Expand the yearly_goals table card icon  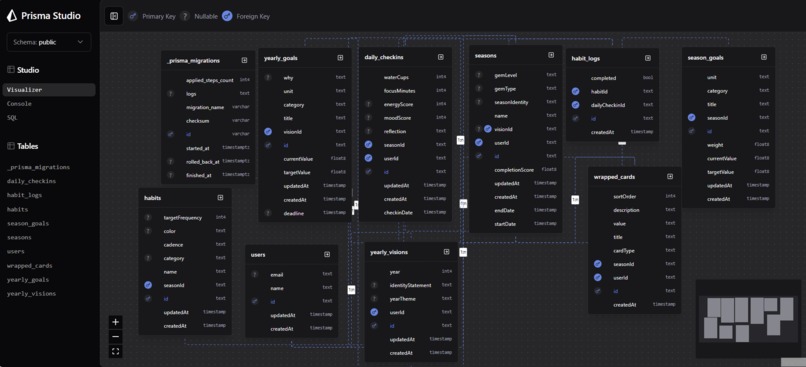[x=340, y=58]
